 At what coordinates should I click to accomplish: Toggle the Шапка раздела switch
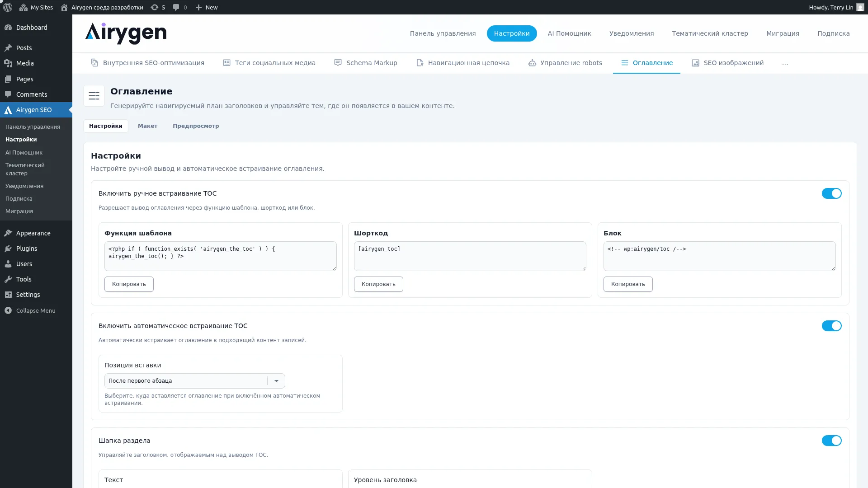click(831, 441)
